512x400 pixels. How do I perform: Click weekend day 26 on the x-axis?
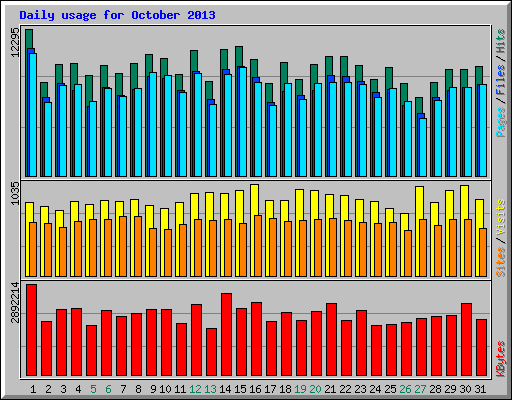pos(405,389)
